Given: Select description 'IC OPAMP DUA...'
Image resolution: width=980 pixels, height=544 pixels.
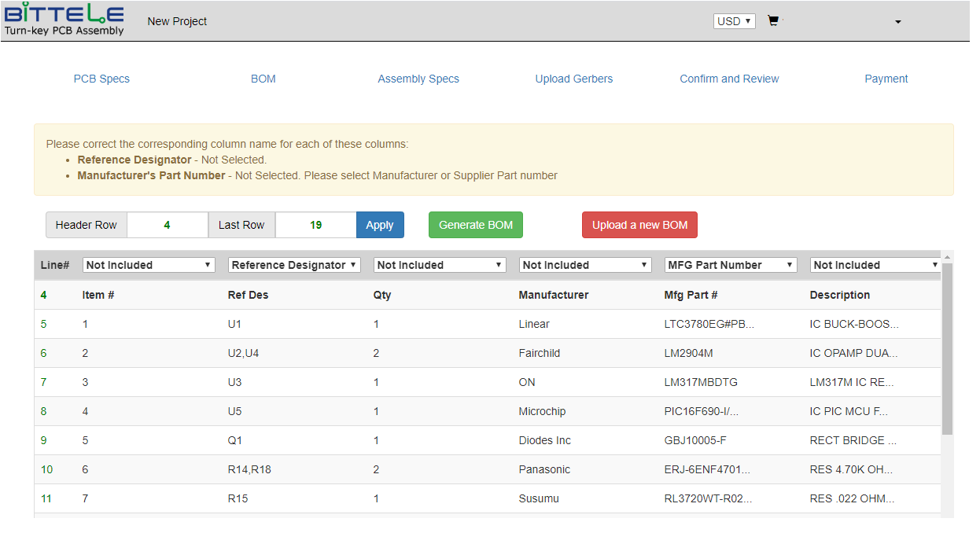Looking at the screenshot, I should tap(853, 353).
